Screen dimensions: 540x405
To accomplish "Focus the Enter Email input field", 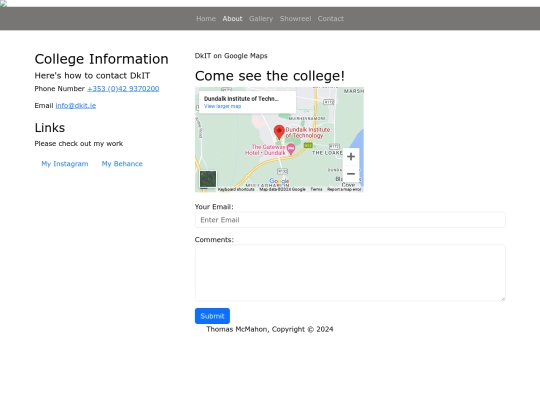I will click(350, 220).
